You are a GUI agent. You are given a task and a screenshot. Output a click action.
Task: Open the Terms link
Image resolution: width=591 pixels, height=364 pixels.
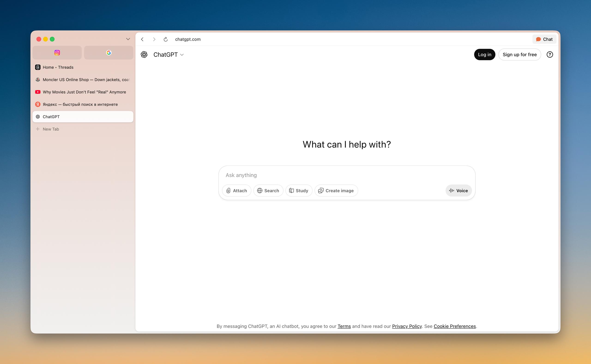(344, 326)
